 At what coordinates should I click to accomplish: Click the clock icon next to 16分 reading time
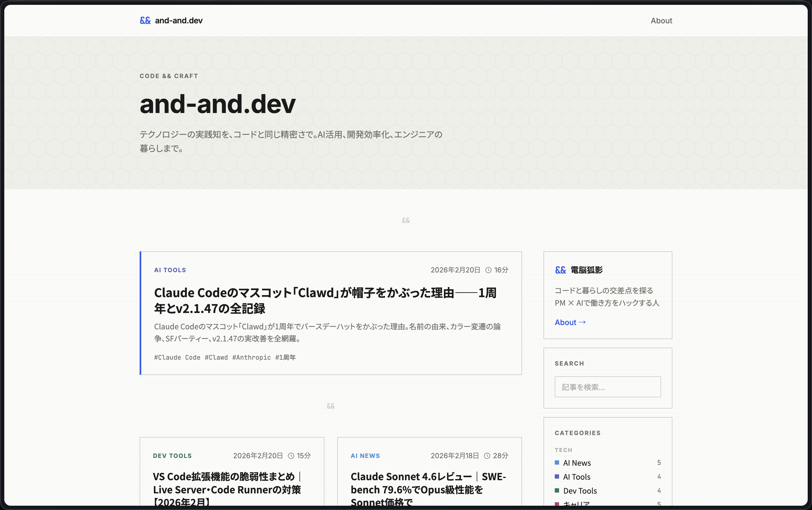click(x=488, y=270)
